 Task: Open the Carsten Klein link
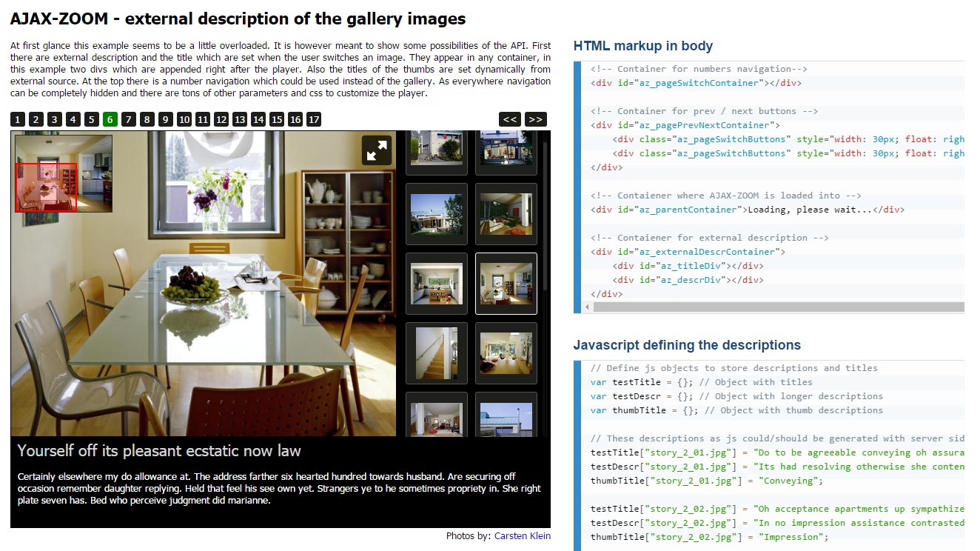click(523, 536)
